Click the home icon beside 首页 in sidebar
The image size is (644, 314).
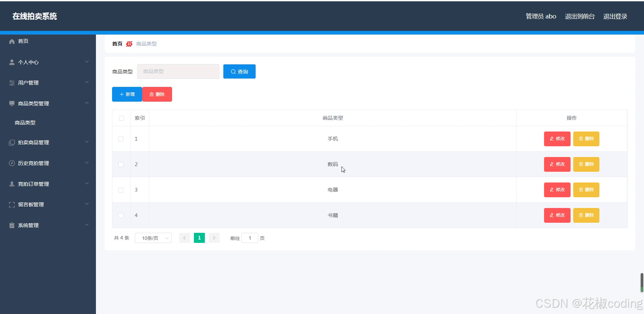tap(12, 41)
